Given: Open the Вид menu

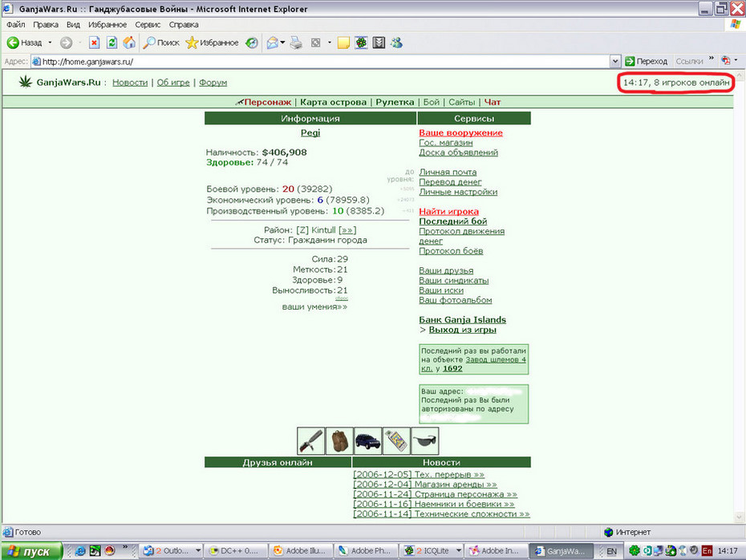Looking at the screenshot, I should point(73,25).
